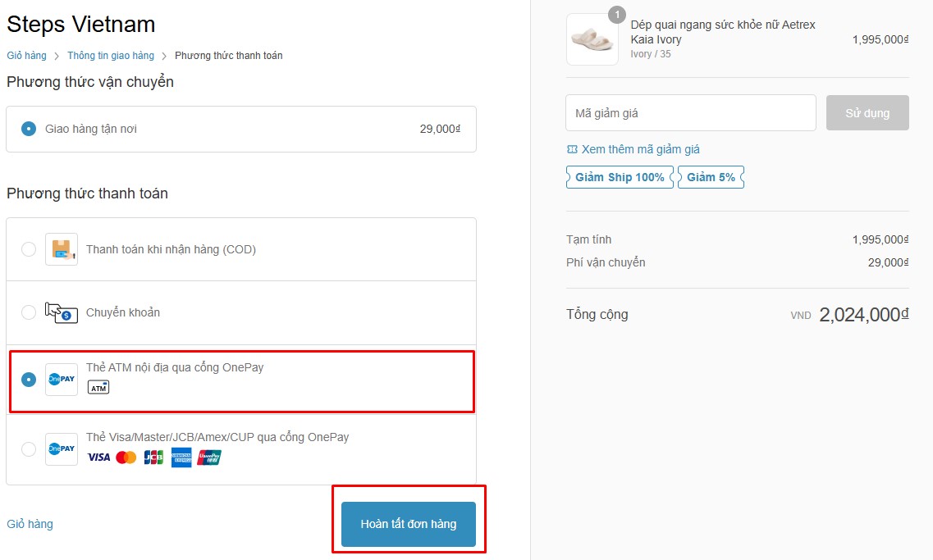Open the Aetrex Kaia Ivory sandal thumbnail
The image size is (933, 560).
592,39
